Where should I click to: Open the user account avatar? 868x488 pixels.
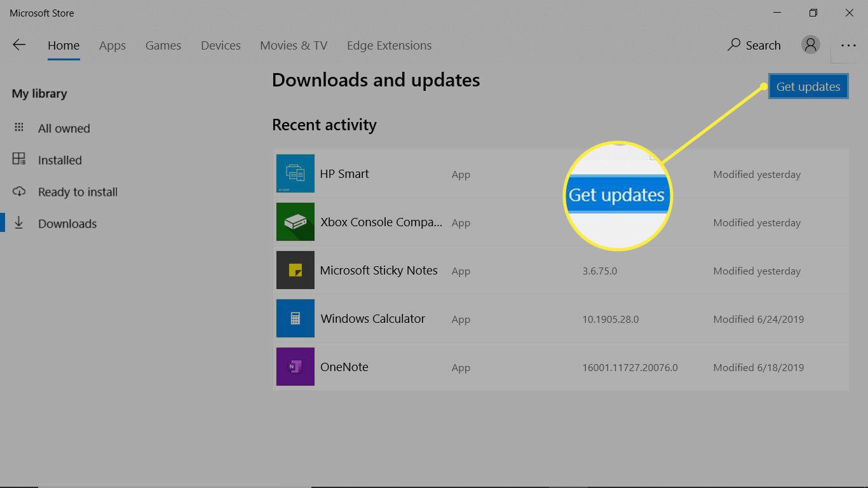click(x=810, y=44)
